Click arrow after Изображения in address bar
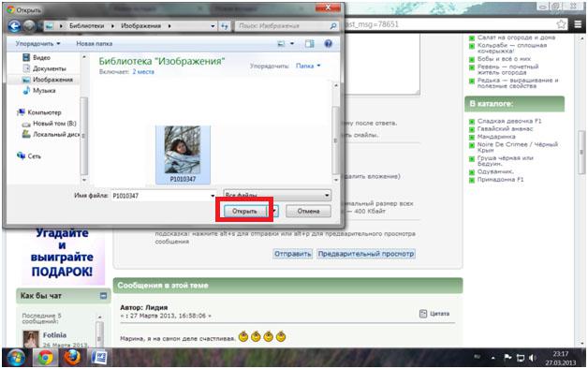The width and height of the screenshot is (588, 369). 169,26
